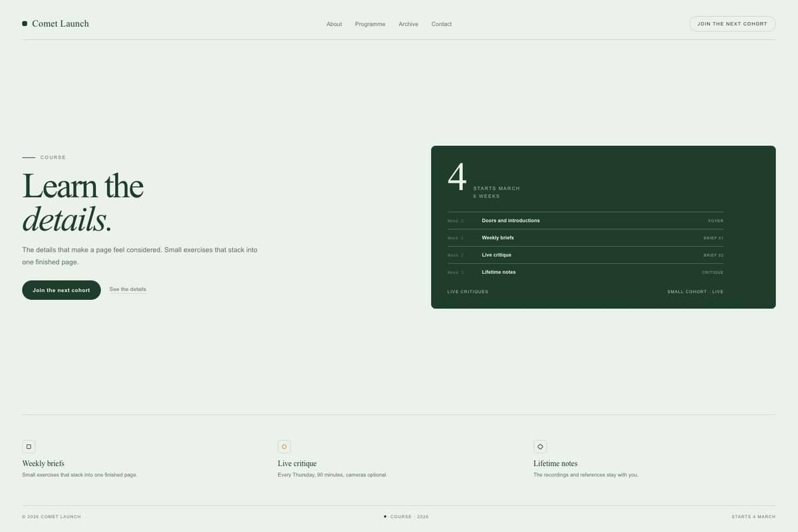Click the orange circle icon above Live critique heading

pyautogui.click(x=284, y=447)
